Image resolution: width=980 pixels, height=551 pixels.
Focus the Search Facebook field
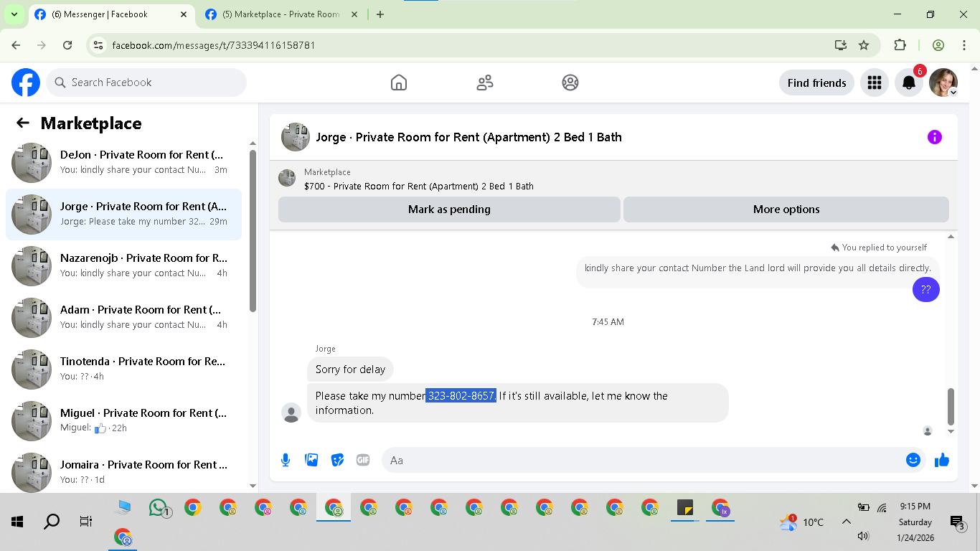146,83
